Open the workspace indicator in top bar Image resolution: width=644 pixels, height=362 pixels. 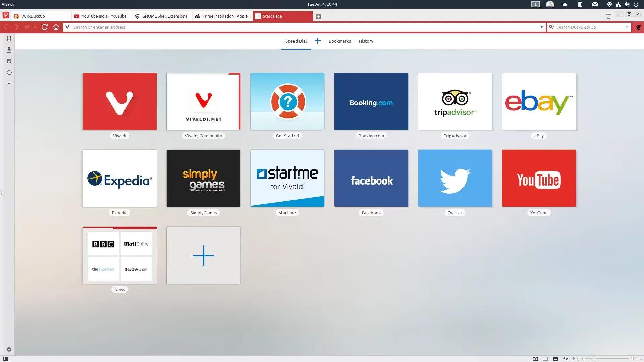pos(535,4)
